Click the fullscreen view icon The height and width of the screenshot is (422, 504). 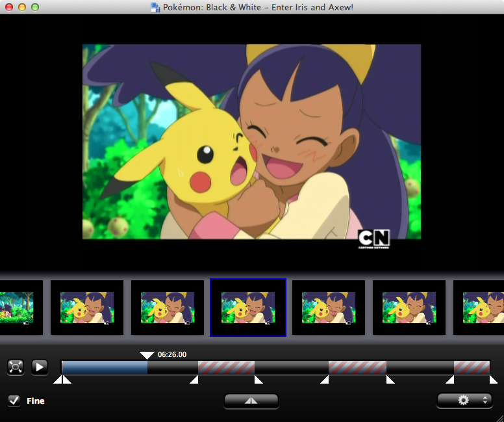click(x=16, y=367)
